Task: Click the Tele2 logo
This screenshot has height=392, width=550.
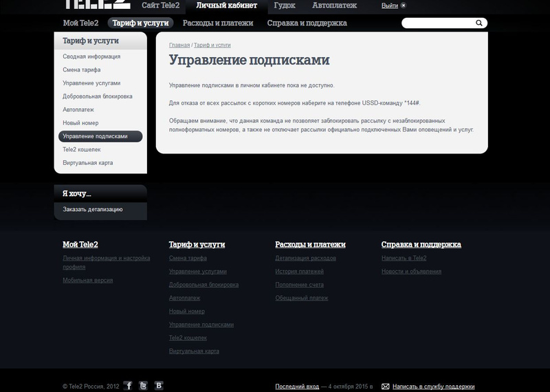Action: (98, 4)
